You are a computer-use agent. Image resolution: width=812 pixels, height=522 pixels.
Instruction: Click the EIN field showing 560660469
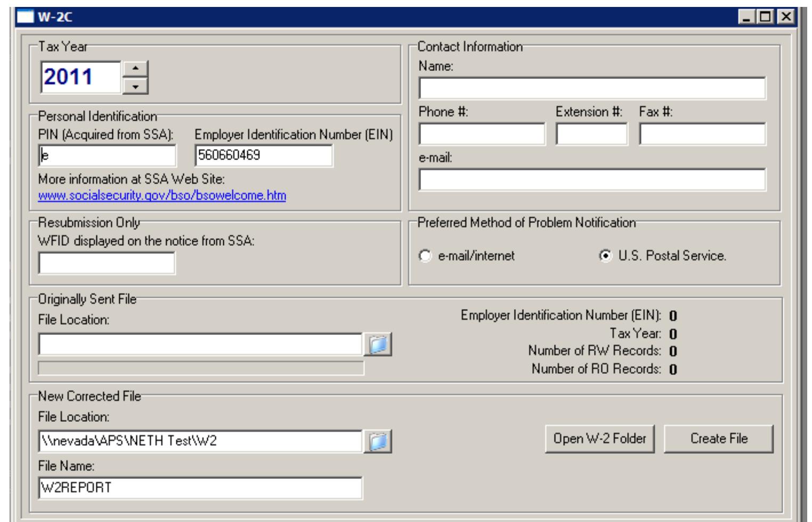(x=264, y=156)
